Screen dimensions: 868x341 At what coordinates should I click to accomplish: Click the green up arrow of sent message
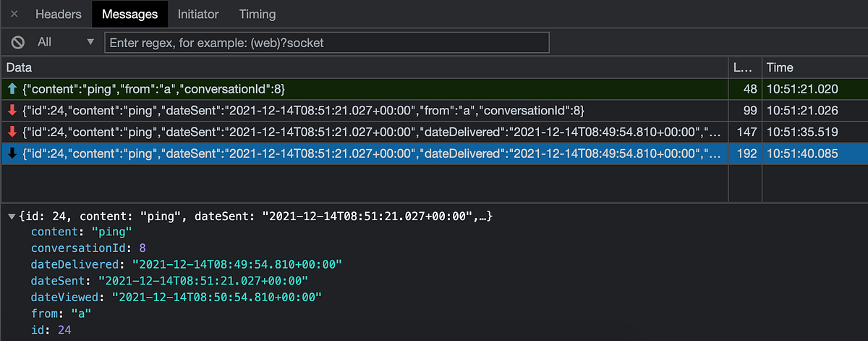(x=12, y=89)
